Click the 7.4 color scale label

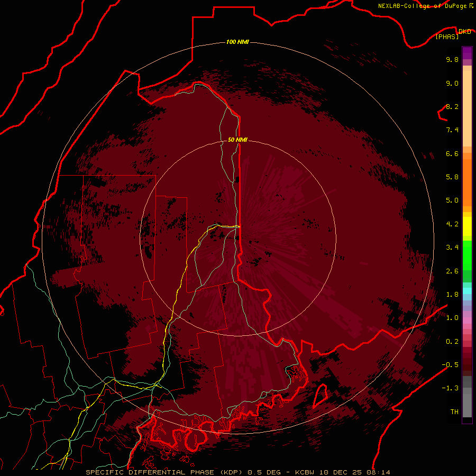point(452,130)
